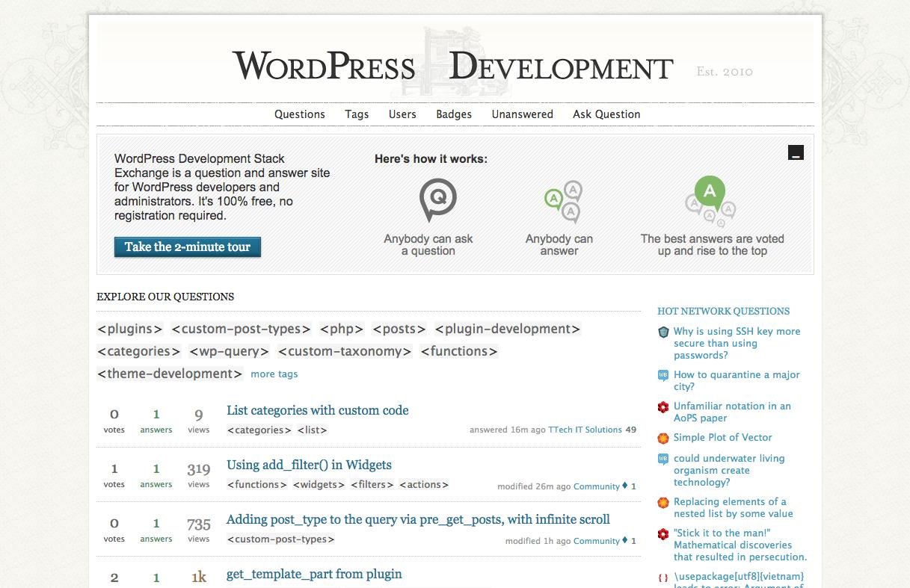This screenshot has width=910, height=588.
Task: Click the 'Anybody can answer' green A bubbles icon
Action: (x=563, y=202)
